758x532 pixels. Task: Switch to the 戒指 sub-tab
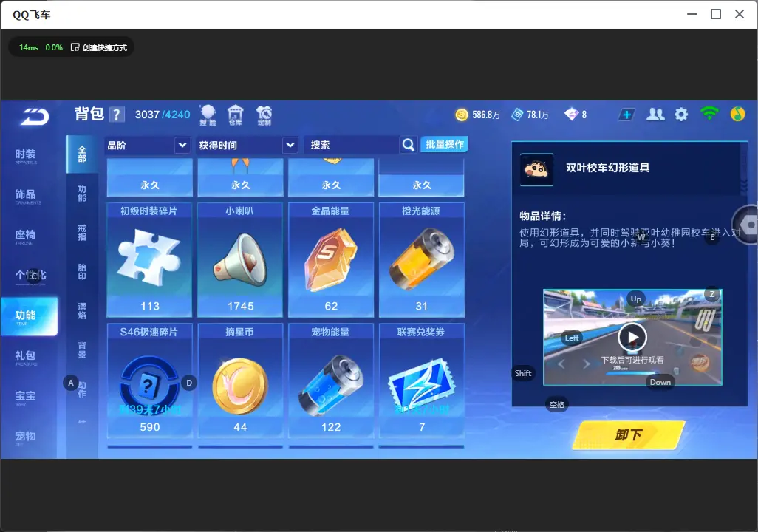[82, 233]
